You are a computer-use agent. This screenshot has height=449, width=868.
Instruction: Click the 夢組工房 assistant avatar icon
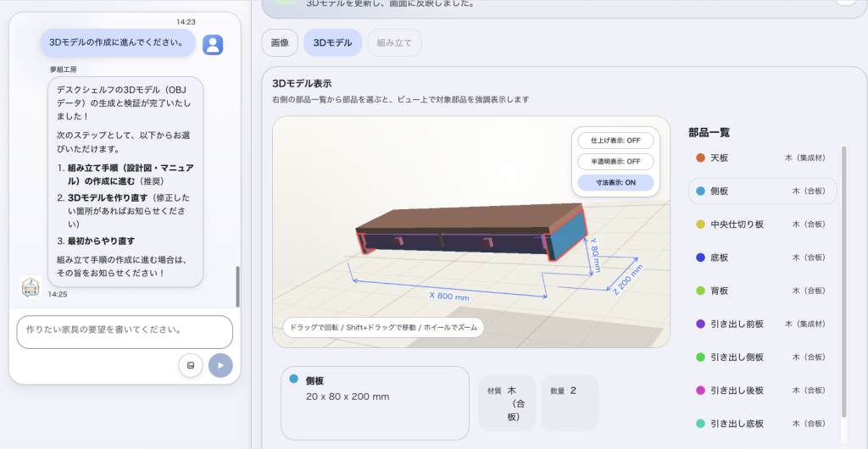[x=31, y=287]
